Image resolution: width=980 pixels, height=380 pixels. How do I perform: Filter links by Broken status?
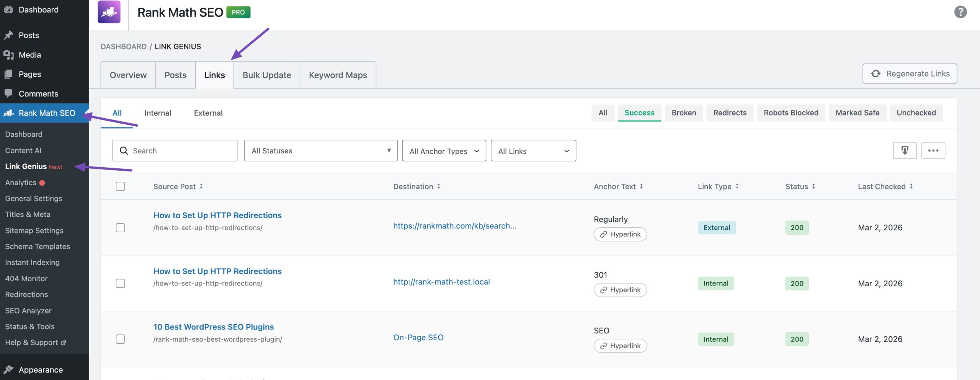(x=684, y=113)
